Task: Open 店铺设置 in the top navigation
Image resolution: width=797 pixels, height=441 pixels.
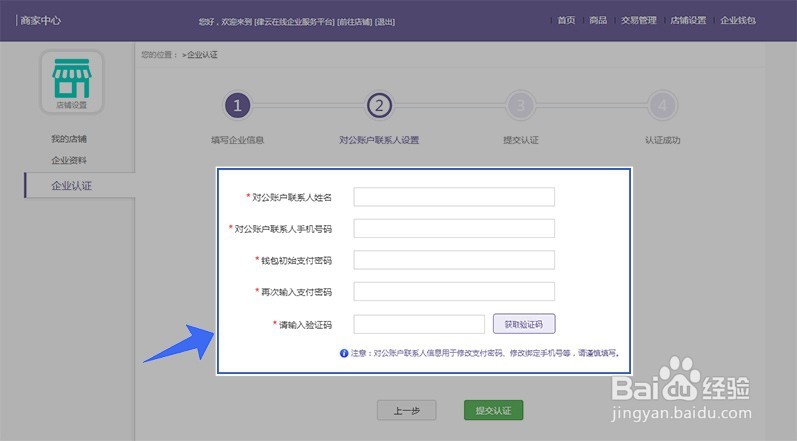Action: [688, 20]
